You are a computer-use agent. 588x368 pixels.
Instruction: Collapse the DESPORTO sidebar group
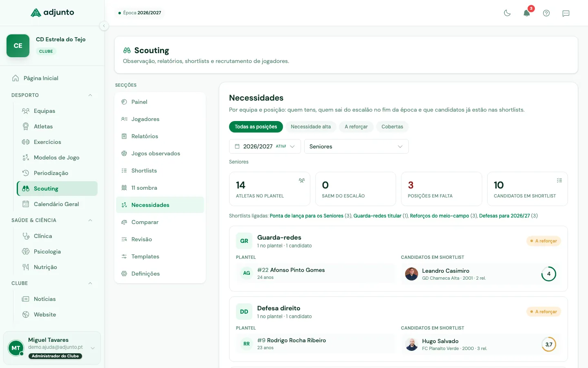tap(52, 95)
